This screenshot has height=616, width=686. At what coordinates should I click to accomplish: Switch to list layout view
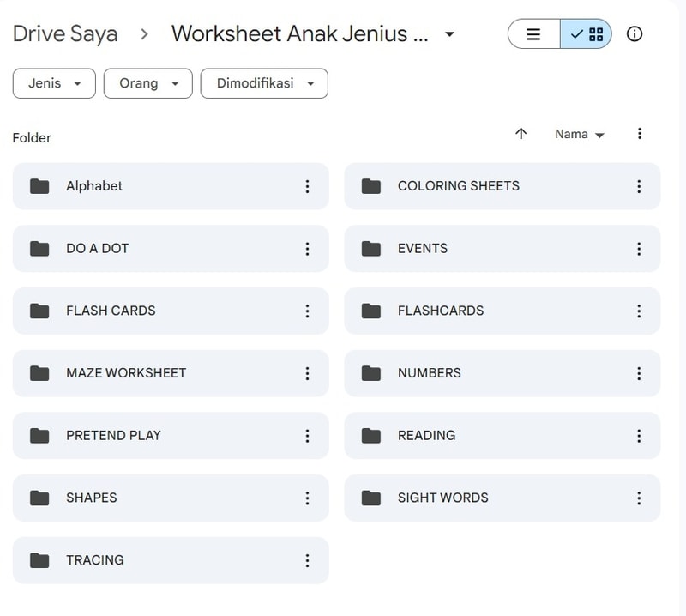click(x=534, y=34)
